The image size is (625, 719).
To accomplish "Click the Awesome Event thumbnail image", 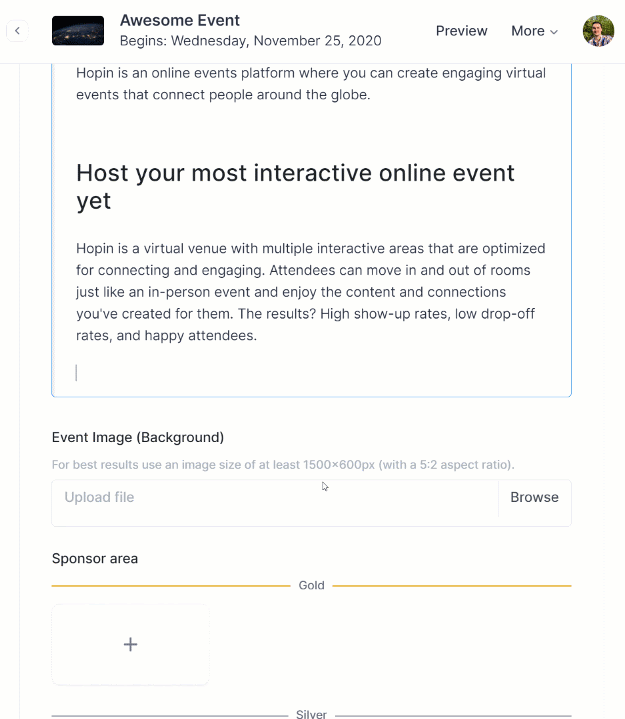I will 78,31.
